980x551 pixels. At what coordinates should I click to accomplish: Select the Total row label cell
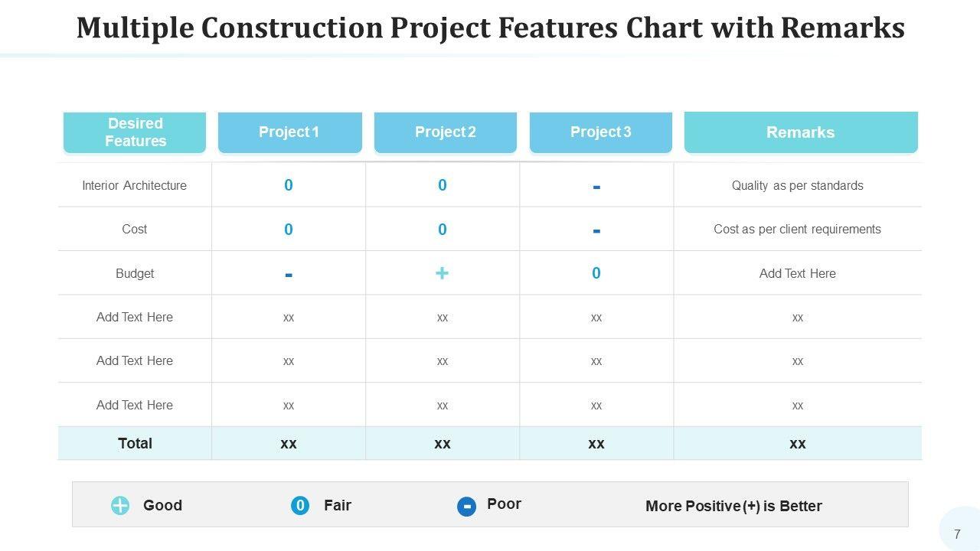coord(135,443)
